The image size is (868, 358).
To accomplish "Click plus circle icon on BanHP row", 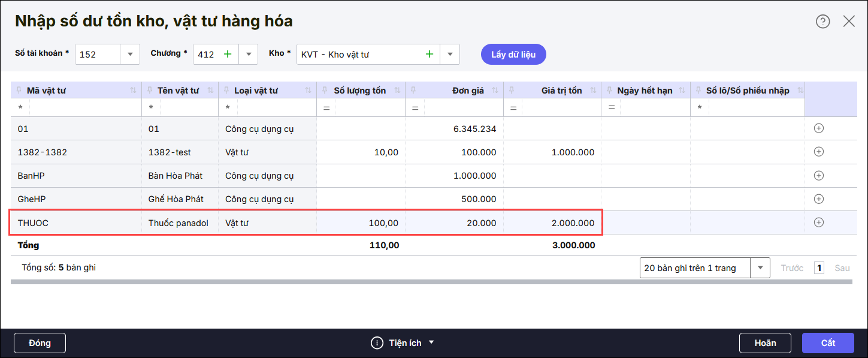I will click(819, 176).
